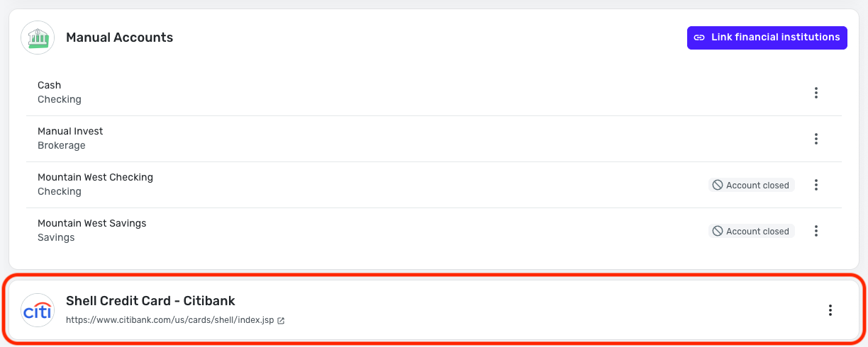The width and height of the screenshot is (868, 347).
Task: Open the kebab menu for the Cash account
Action: point(816,93)
